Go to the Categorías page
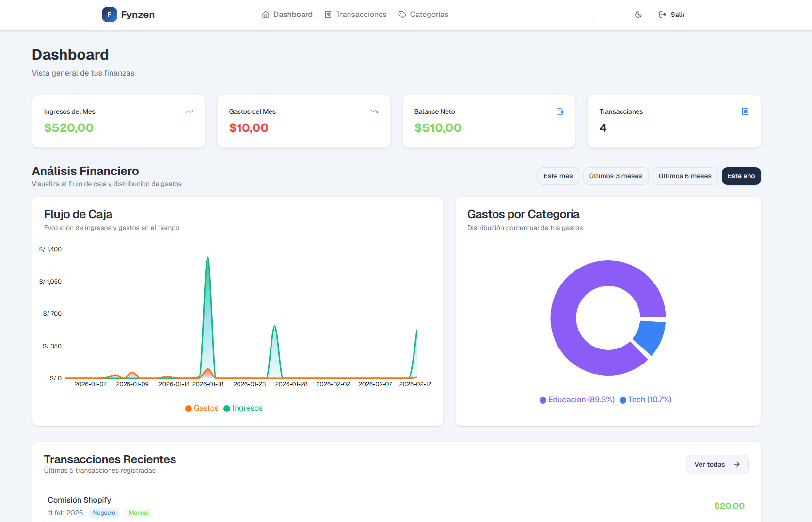This screenshot has height=522, width=812. (x=423, y=15)
